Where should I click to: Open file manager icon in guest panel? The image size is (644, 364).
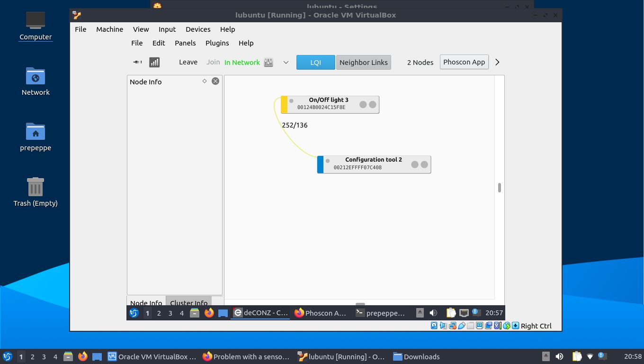click(194, 313)
